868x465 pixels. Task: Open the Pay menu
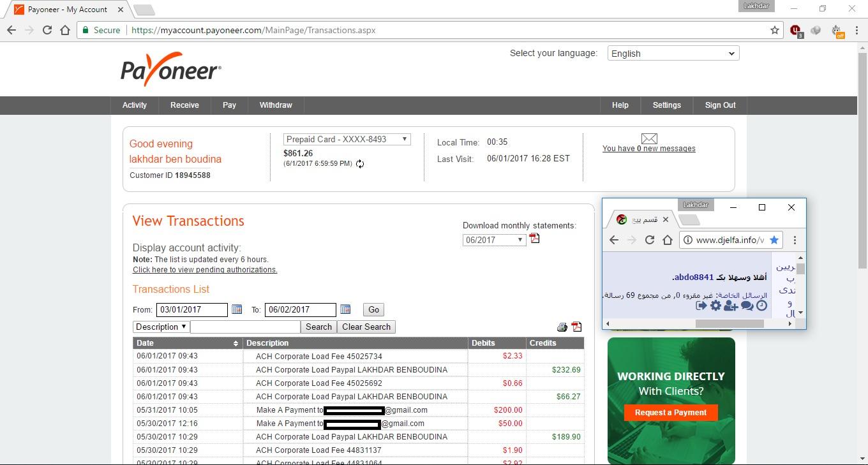point(229,105)
